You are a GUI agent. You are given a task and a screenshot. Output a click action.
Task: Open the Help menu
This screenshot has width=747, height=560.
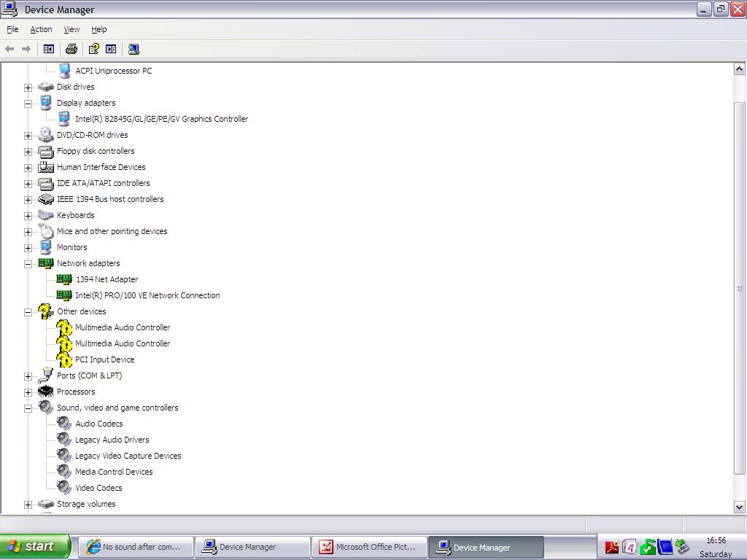(99, 29)
